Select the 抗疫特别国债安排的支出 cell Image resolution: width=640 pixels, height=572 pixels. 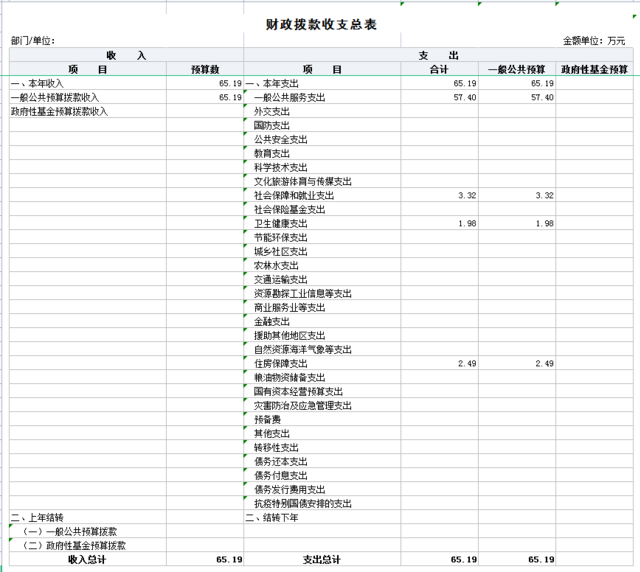pos(302,504)
